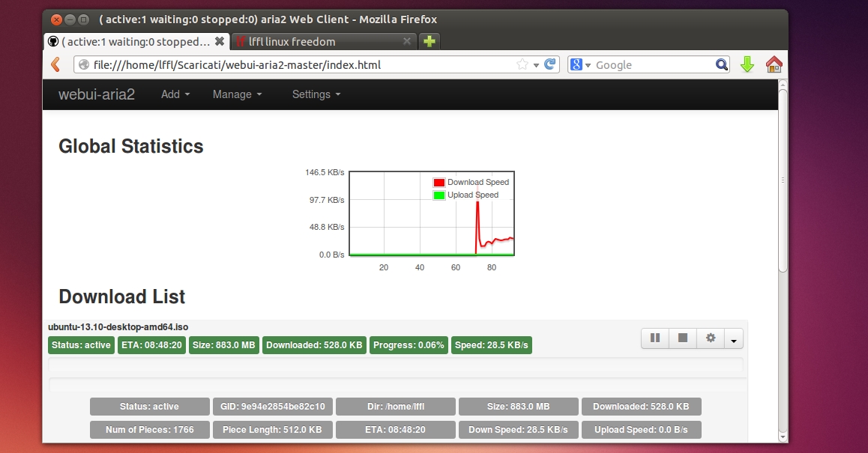Click the Upload Speed green legend swatch
The height and width of the screenshot is (453, 868).
439,195
